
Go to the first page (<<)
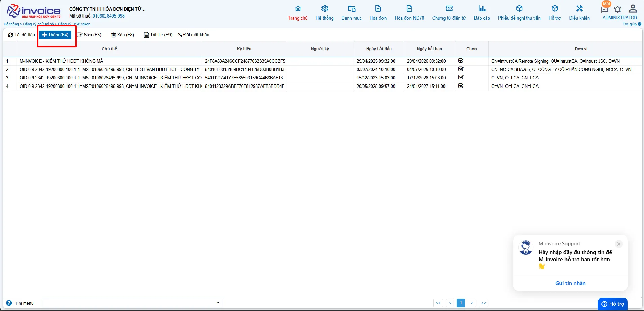pos(438,303)
